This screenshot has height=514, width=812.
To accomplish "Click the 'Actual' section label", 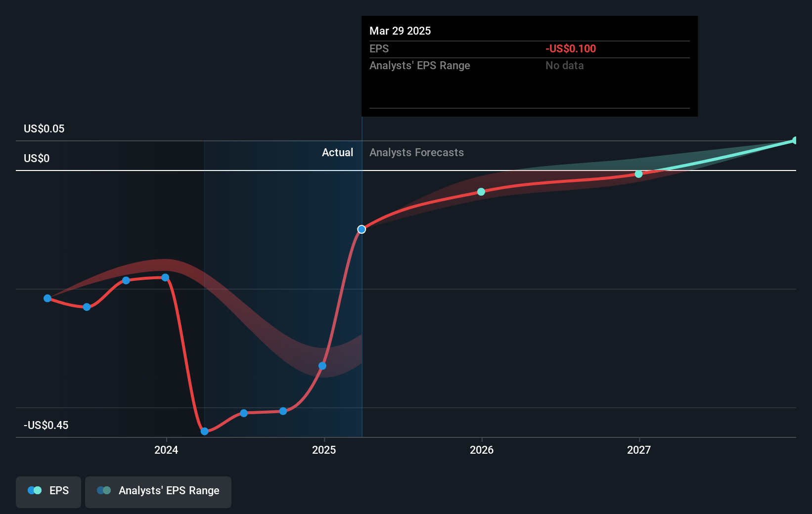I will click(338, 152).
